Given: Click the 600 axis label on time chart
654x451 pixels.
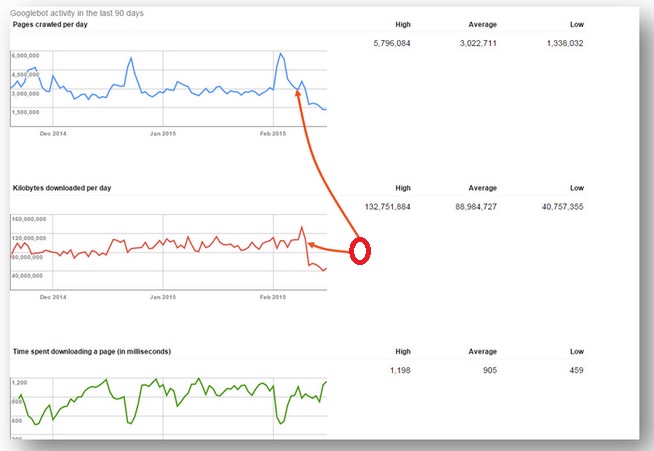Looking at the screenshot, I should pyautogui.click(x=17, y=421).
